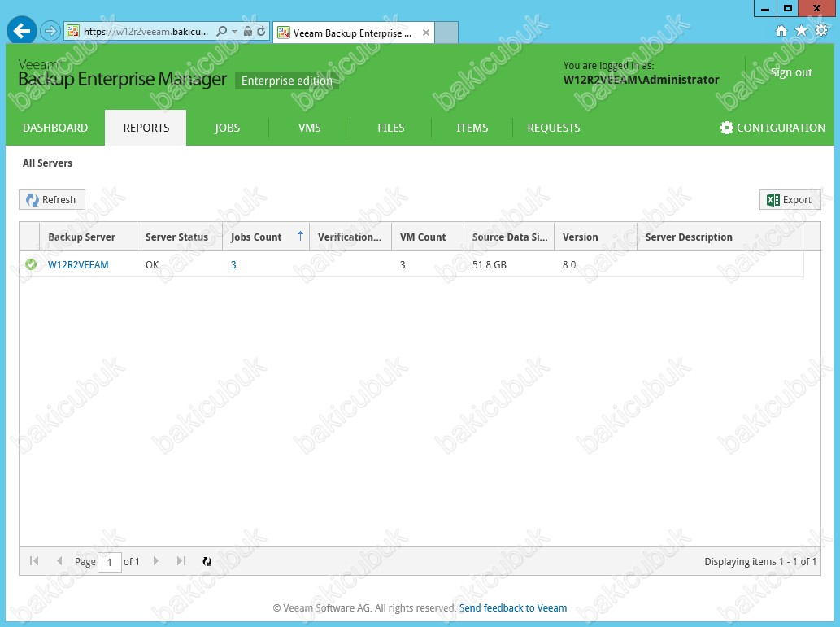
Task: Open the jobs count link showing 3
Action: 233,265
